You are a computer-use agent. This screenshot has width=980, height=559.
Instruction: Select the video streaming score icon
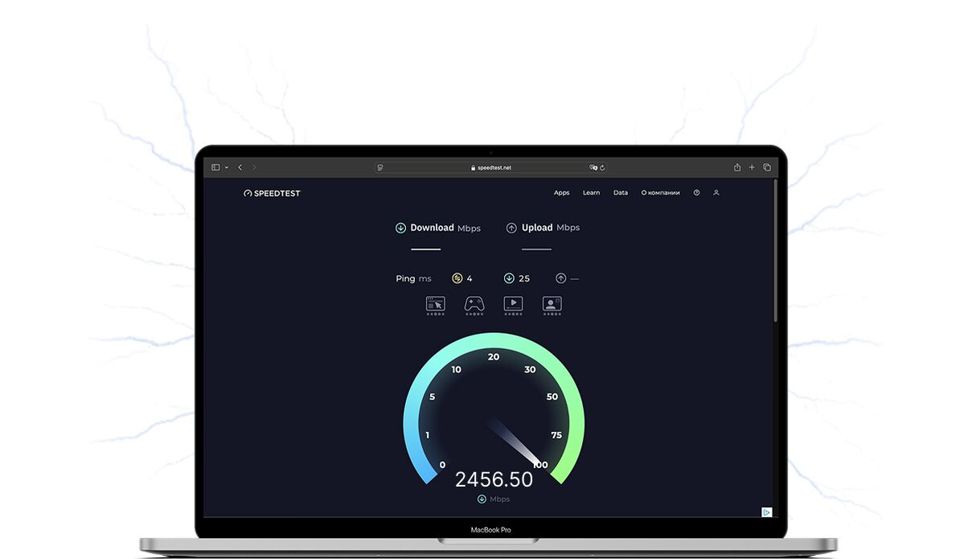513,304
